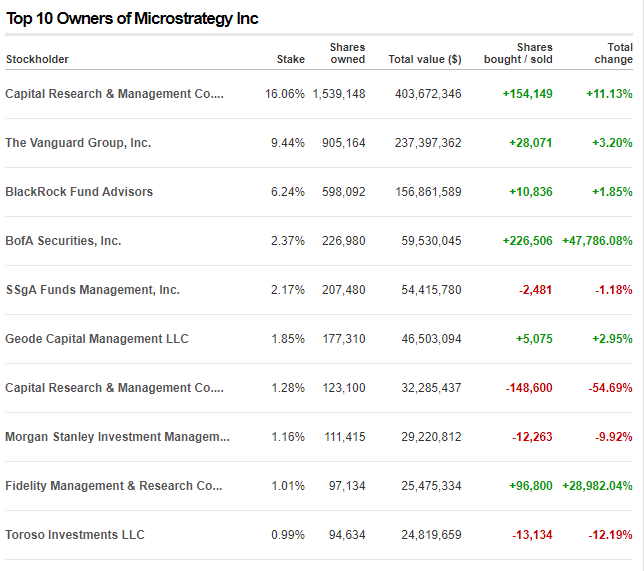Viewport: 644px width, 571px height.
Task: Open Geode Capital Management LLC entry
Action: pyautogui.click(x=97, y=339)
